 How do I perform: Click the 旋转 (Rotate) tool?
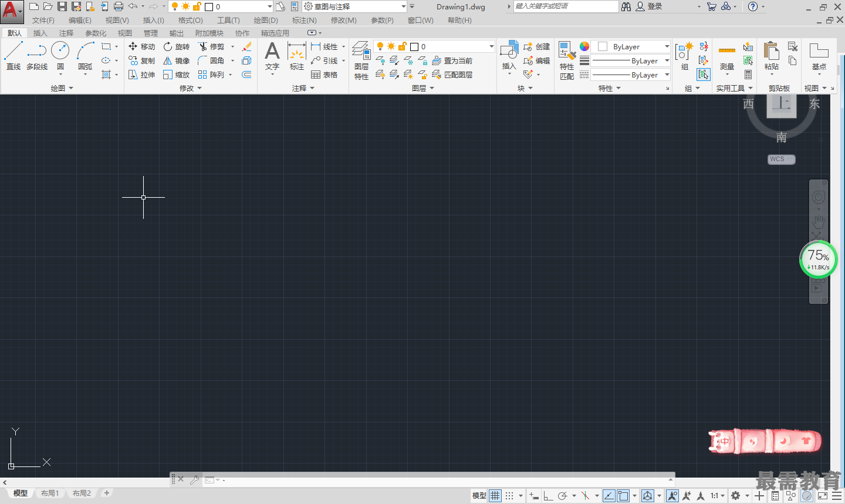pyautogui.click(x=177, y=46)
